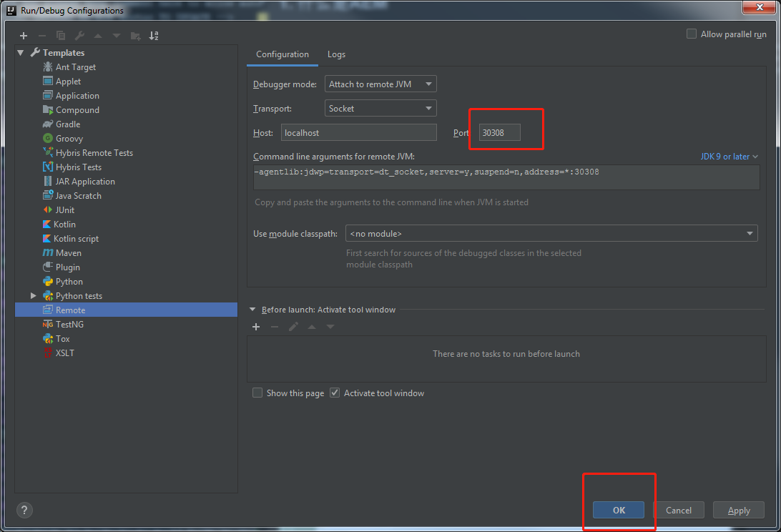The height and width of the screenshot is (532, 781).
Task: Click the wrench Edit Templates icon
Action: pyautogui.click(x=79, y=35)
